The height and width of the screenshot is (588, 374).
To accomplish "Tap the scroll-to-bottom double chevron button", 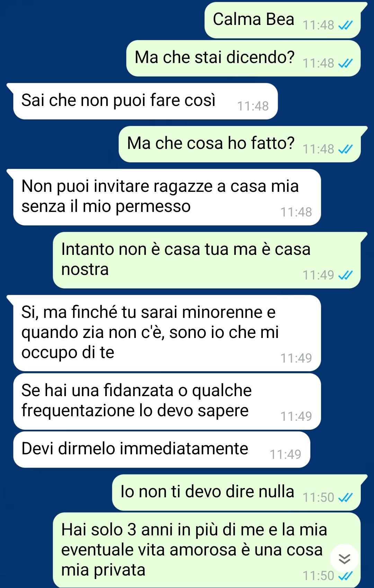I will click(x=344, y=559).
